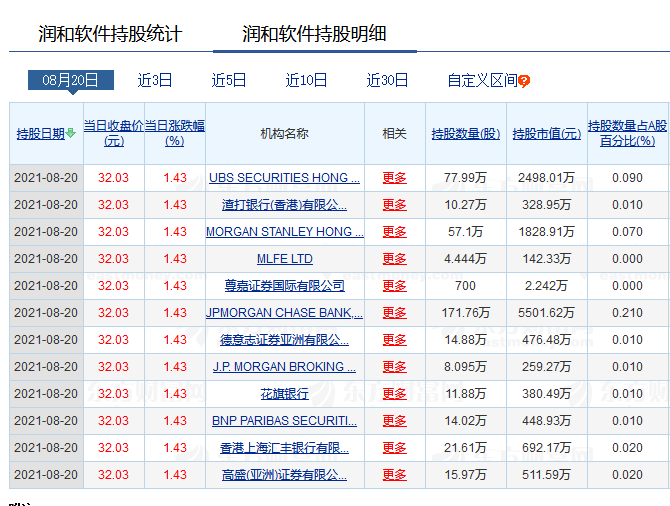670x506 pixels.
Task: Select share count 57.1万
Action: point(465,232)
